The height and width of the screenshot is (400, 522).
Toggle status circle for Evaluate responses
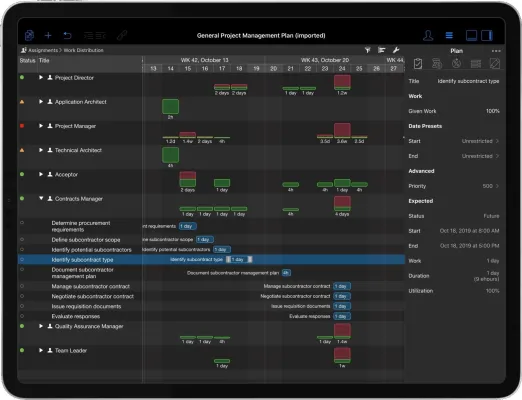click(x=22, y=316)
